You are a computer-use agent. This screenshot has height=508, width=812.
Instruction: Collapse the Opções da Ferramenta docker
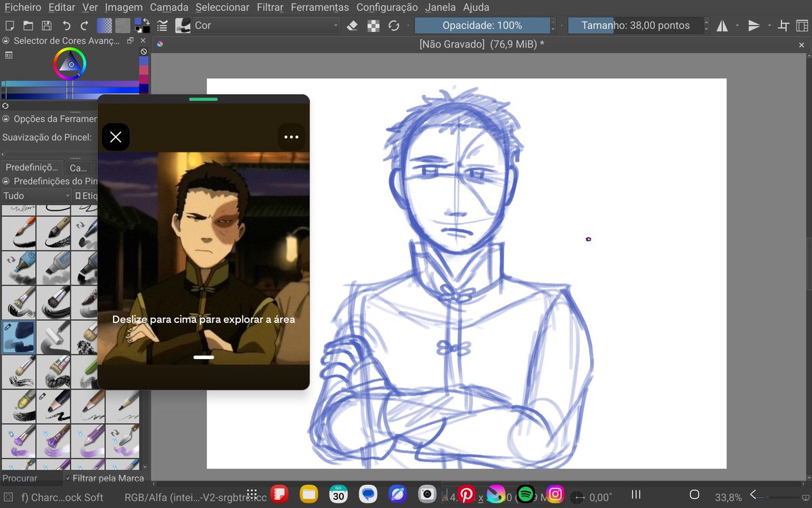[x=6, y=119]
